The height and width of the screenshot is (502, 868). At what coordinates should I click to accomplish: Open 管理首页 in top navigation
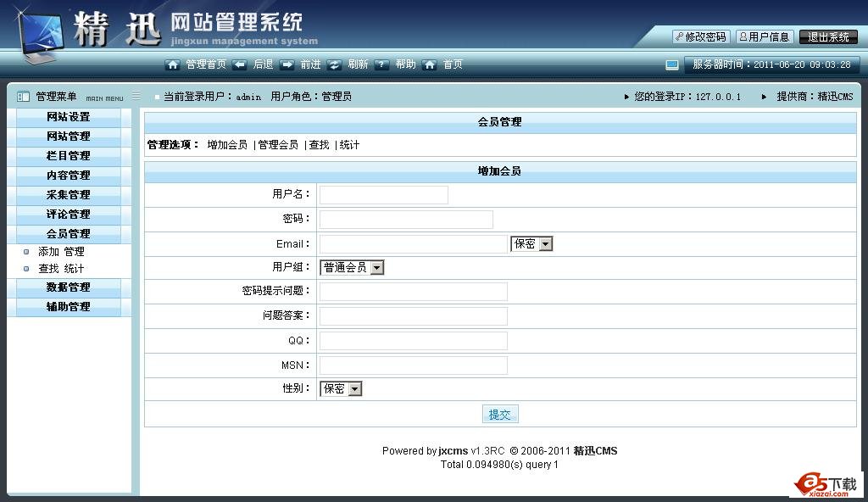pos(206,64)
